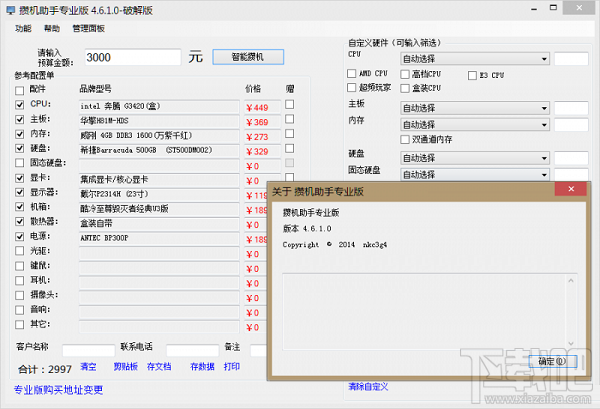
Task: Enable the 摄像头 component checkbox
Action: pos(20,295)
